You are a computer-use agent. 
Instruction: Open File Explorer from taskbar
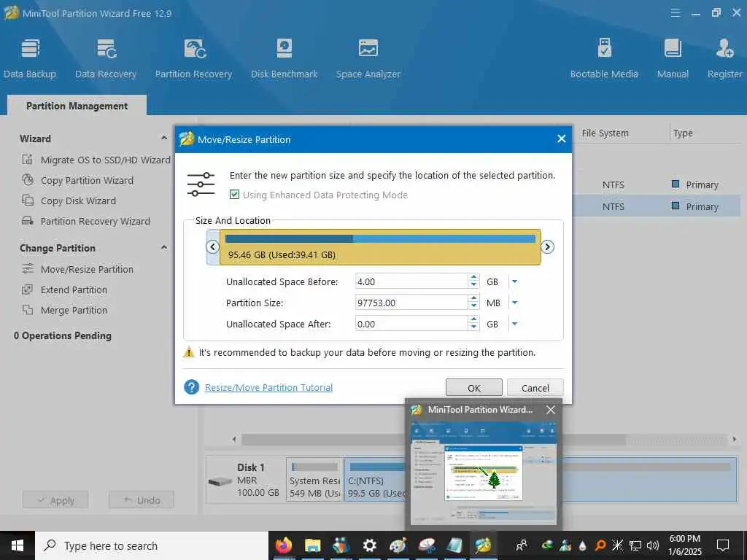pos(312,545)
